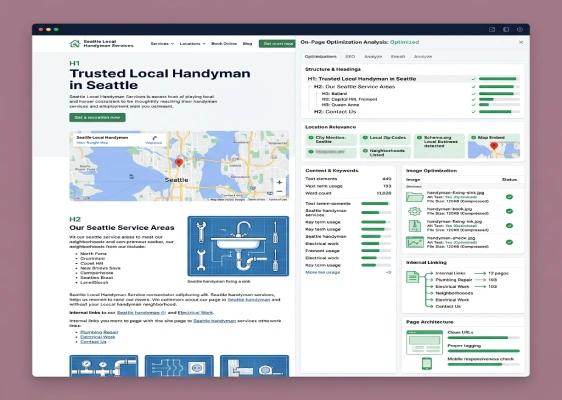Click green icon on Map Embed badge
The image size is (562, 400).
[x=473, y=138]
